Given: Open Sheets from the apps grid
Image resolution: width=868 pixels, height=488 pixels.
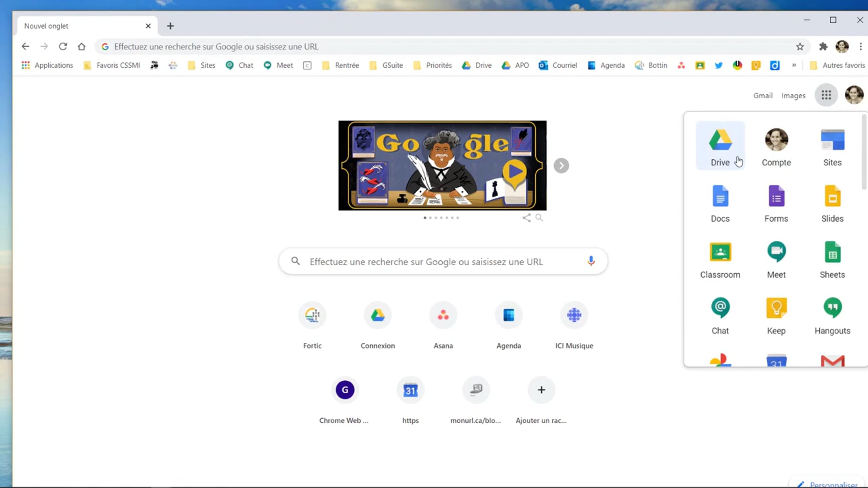Looking at the screenshot, I should click(832, 260).
